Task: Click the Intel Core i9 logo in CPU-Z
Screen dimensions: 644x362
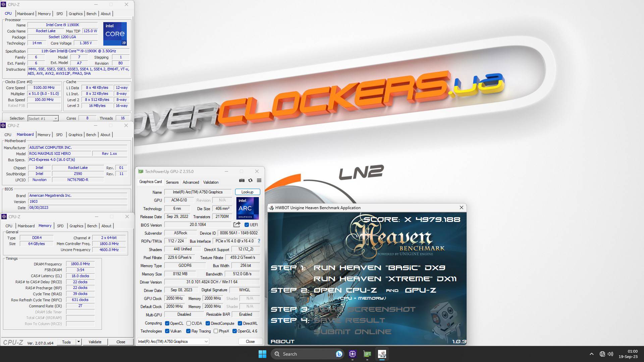Action: tap(115, 34)
